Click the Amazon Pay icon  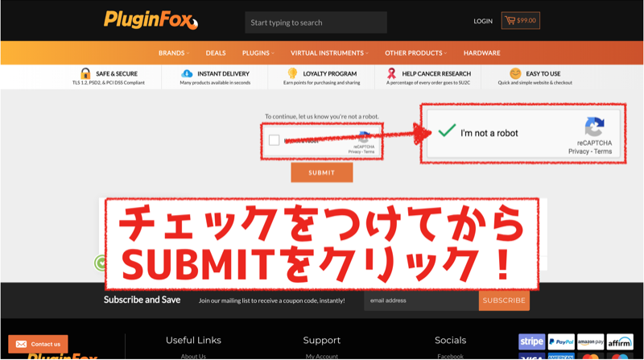pyautogui.click(x=590, y=341)
